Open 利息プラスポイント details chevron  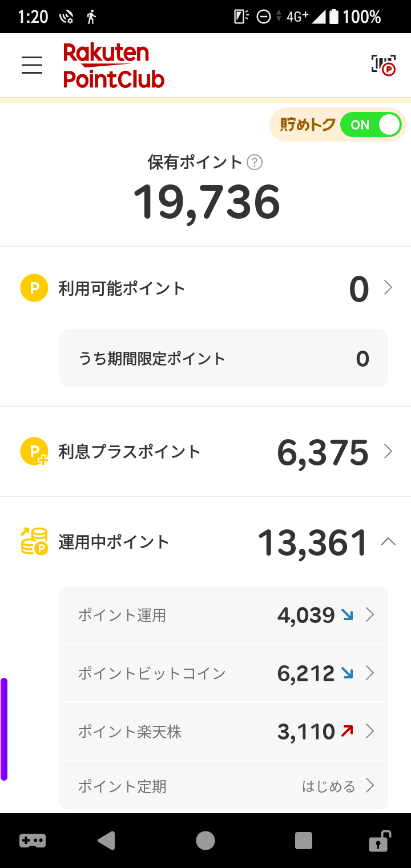click(x=388, y=452)
